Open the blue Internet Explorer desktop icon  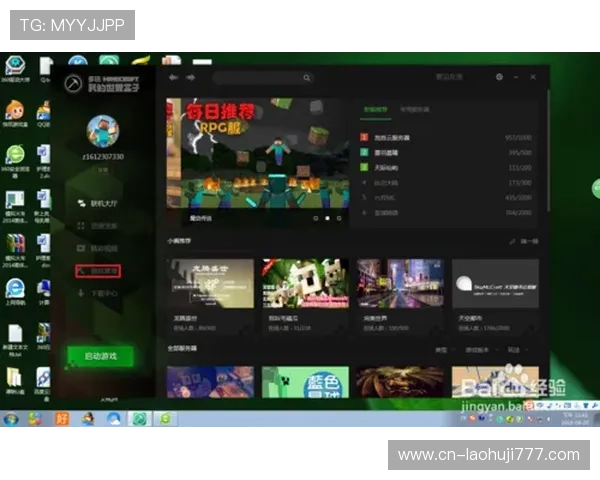15,292
